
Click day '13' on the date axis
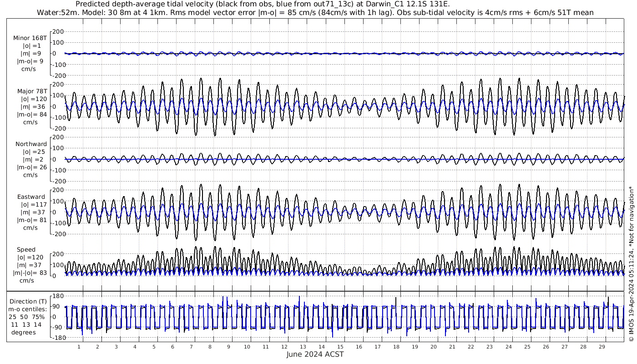pos(303,347)
